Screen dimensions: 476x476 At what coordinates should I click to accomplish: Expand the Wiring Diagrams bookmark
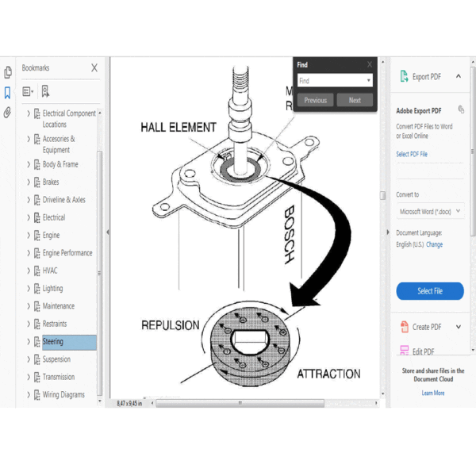coord(29,394)
